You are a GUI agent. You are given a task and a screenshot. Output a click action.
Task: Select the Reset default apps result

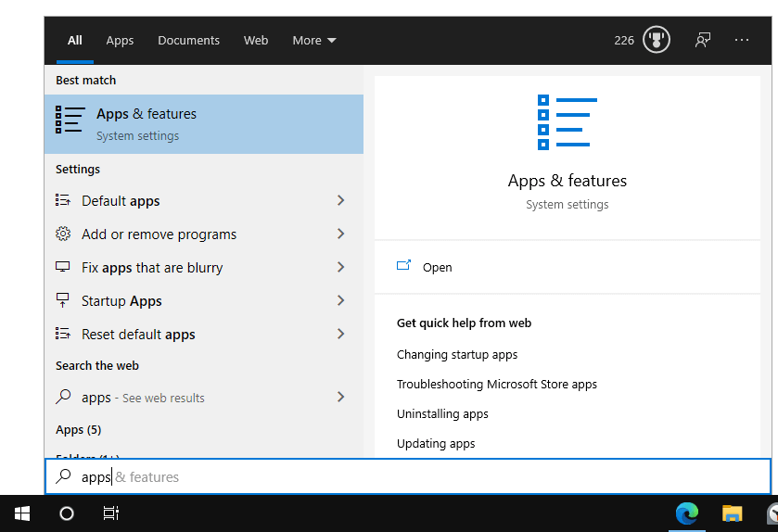click(204, 334)
